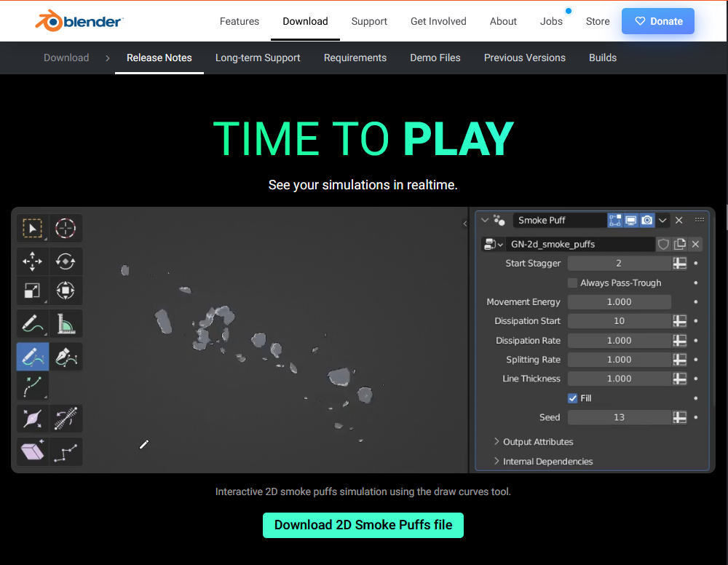The image size is (728, 565).
Task: Open the Store link
Action: (x=598, y=21)
